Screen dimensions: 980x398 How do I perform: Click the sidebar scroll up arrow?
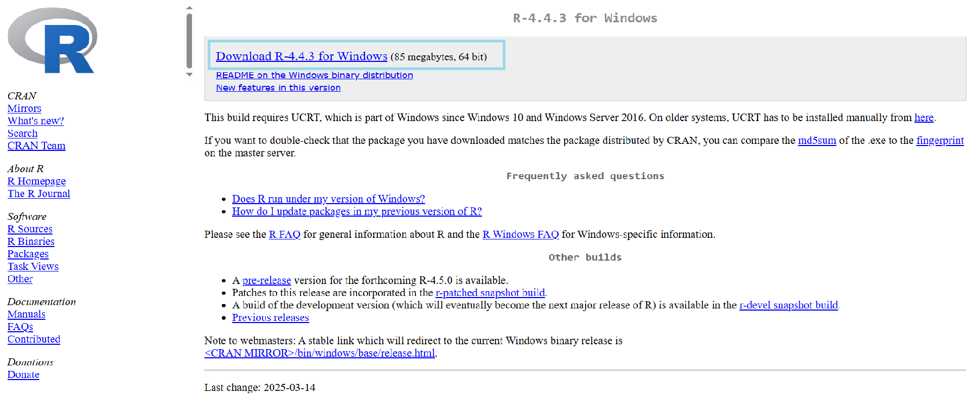click(189, 8)
